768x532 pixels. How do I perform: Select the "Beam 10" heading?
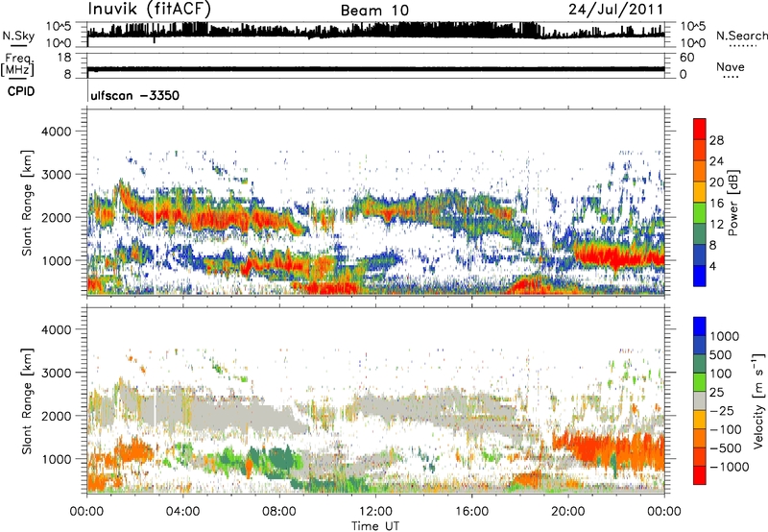coord(374,11)
